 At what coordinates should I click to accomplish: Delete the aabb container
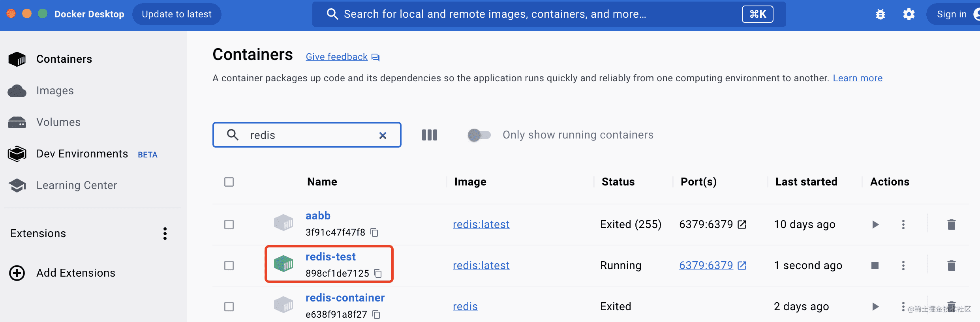click(x=951, y=225)
